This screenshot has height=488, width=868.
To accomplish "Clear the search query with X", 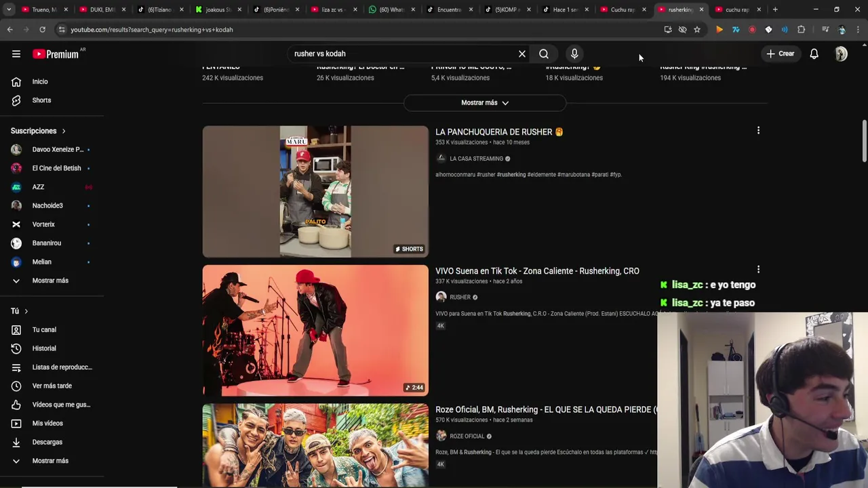I will click(522, 54).
